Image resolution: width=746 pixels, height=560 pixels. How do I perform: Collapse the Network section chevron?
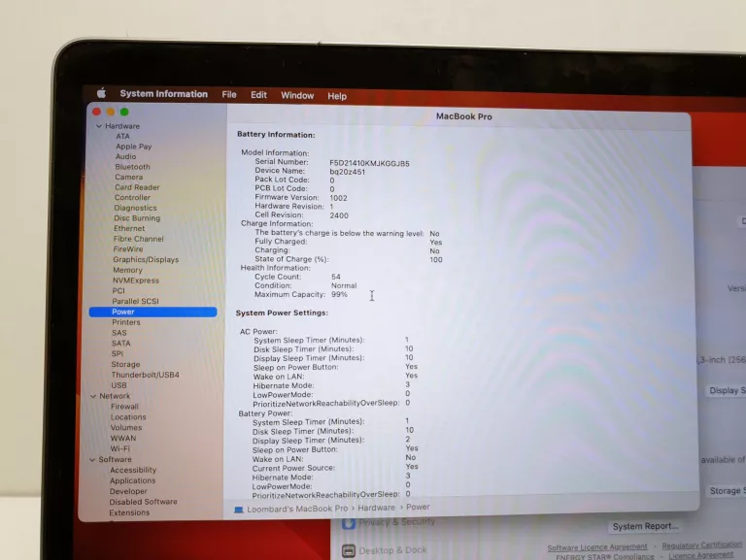(93, 396)
